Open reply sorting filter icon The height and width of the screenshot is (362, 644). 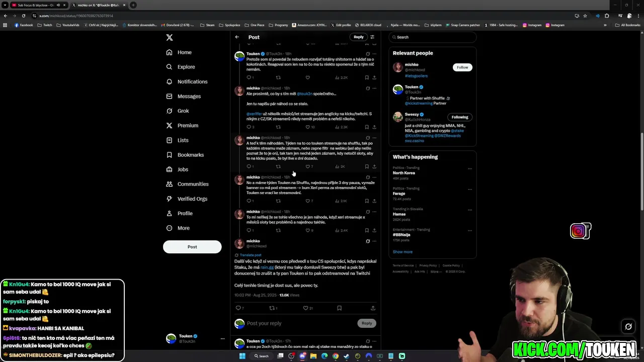pyautogui.click(x=372, y=37)
